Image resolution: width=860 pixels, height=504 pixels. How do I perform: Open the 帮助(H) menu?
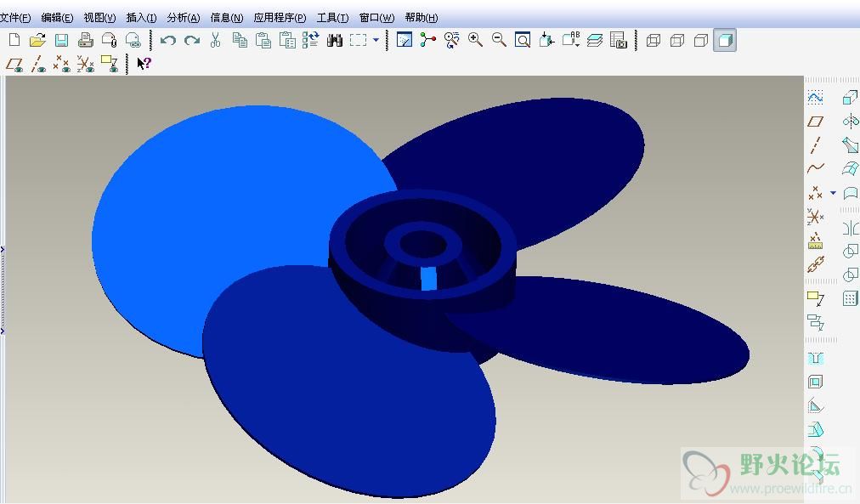click(422, 18)
